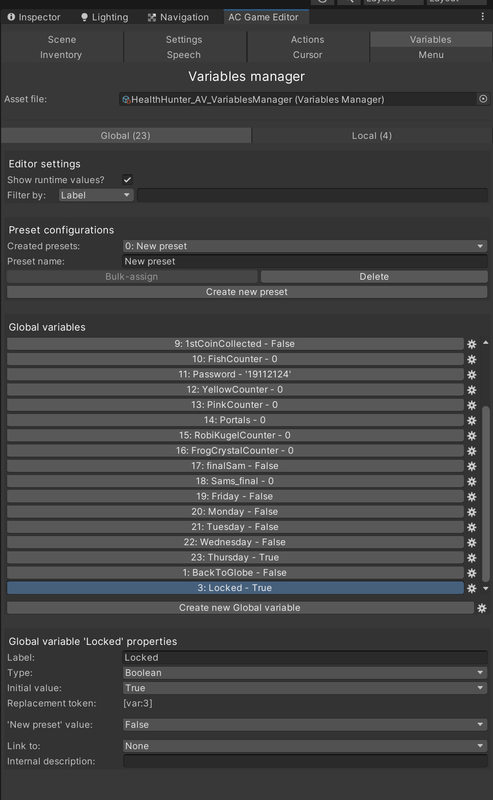Select variable 23: Thursday - True
The height and width of the screenshot is (800, 493).
[x=235, y=558]
